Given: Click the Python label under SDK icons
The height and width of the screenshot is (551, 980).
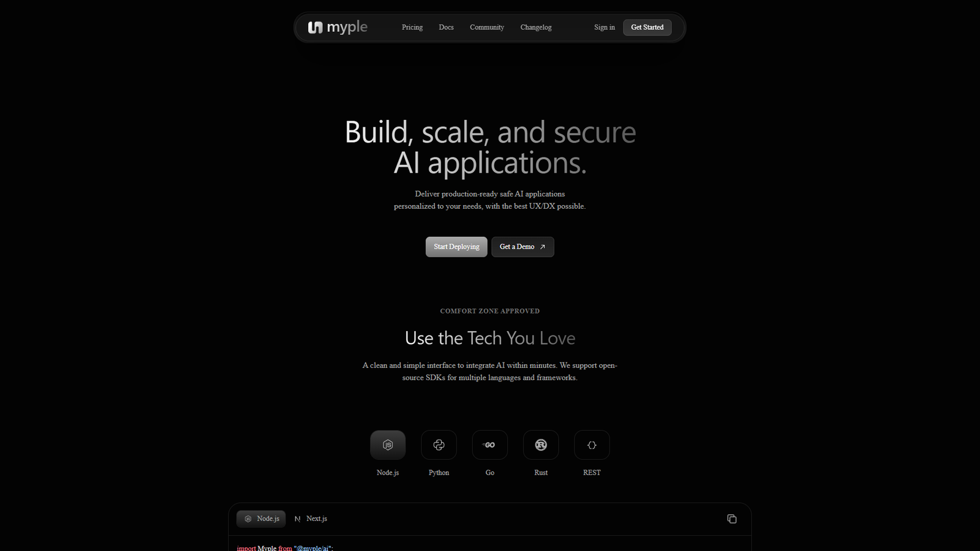Looking at the screenshot, I should (x=439, y=473).
